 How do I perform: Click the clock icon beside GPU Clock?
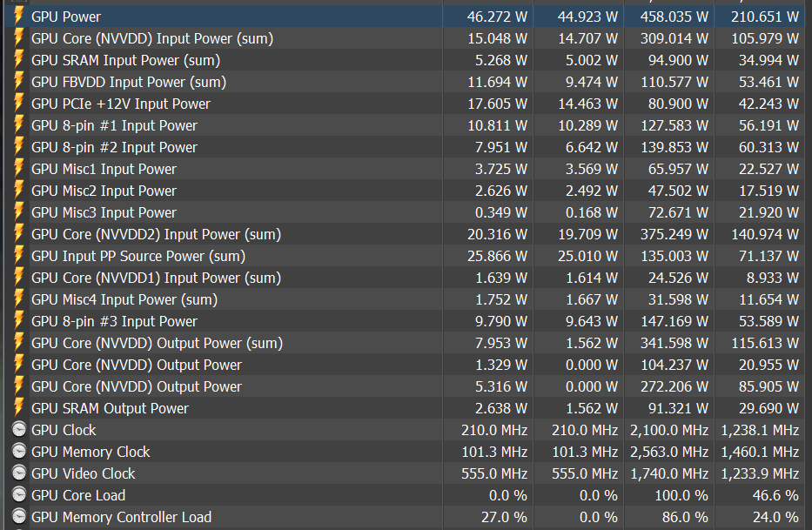click(x=18, y=430)
